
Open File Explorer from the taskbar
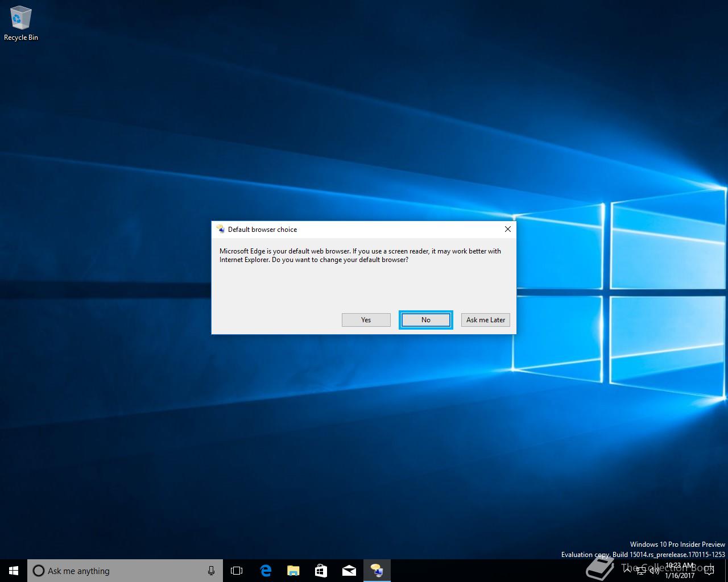point(293,571)
